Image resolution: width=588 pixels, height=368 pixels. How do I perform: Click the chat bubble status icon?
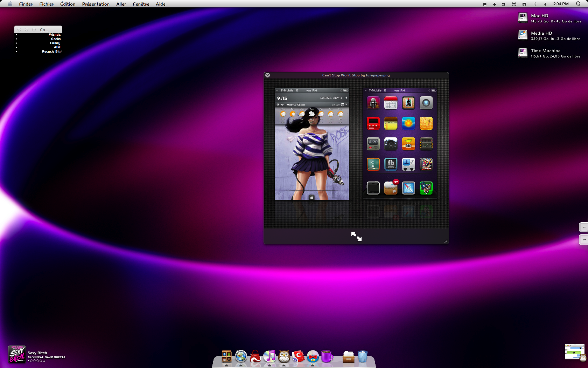(x=485, y=4)
